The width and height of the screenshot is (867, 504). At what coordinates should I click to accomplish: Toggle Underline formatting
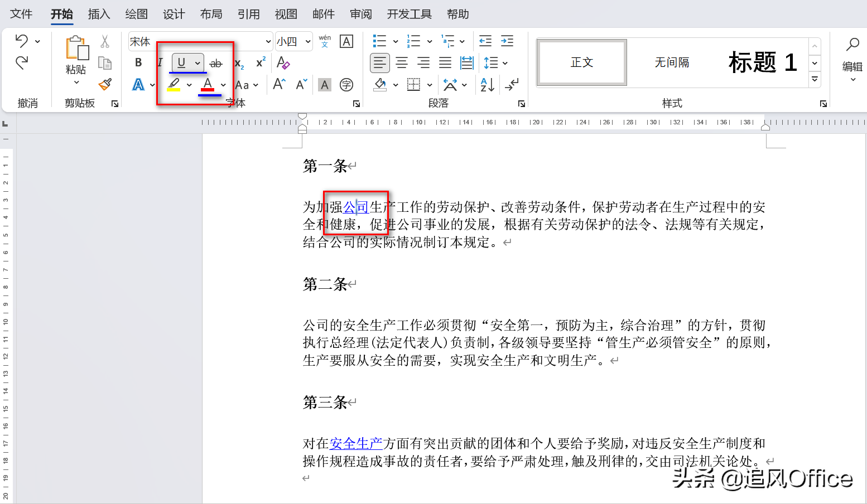coord(181,62)
